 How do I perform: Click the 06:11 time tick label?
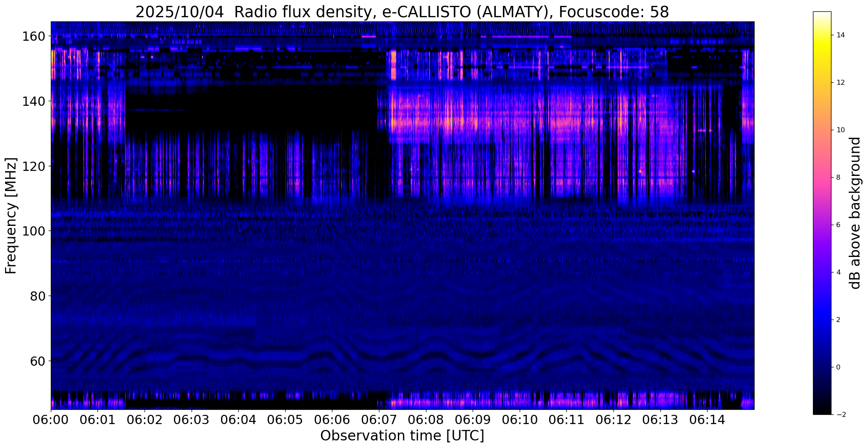pos(566,419)
